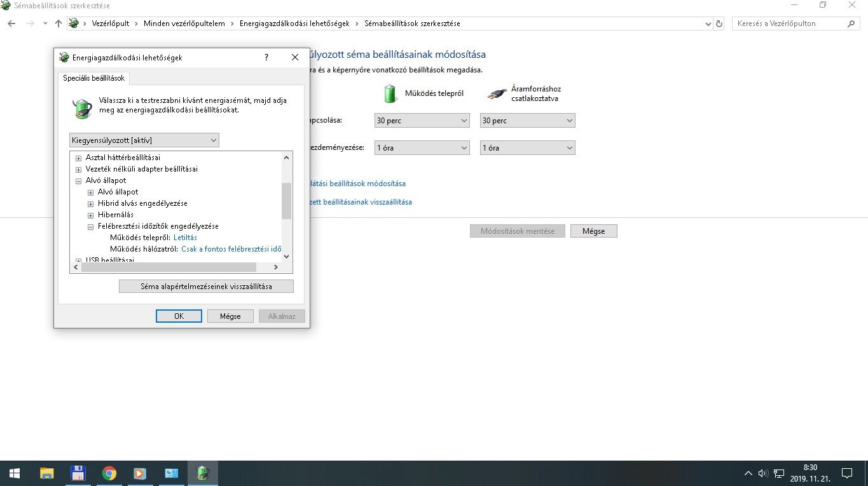Click the Letiltás battery value
Screen dimensions: 868x486
click(185, 238)
